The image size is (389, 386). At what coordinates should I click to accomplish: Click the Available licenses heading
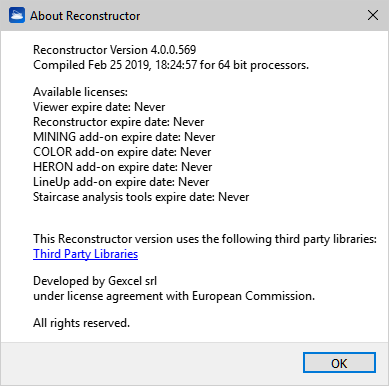click(80, 92)
